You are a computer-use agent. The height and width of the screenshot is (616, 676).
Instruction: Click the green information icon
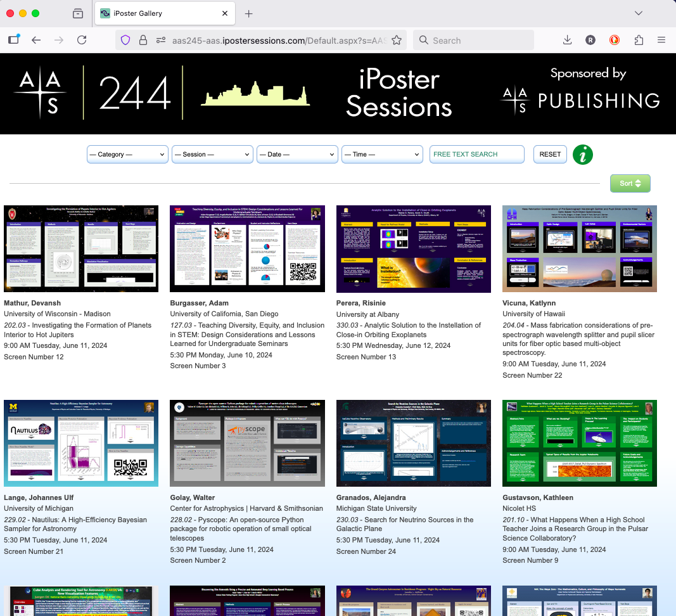(582, 155)
